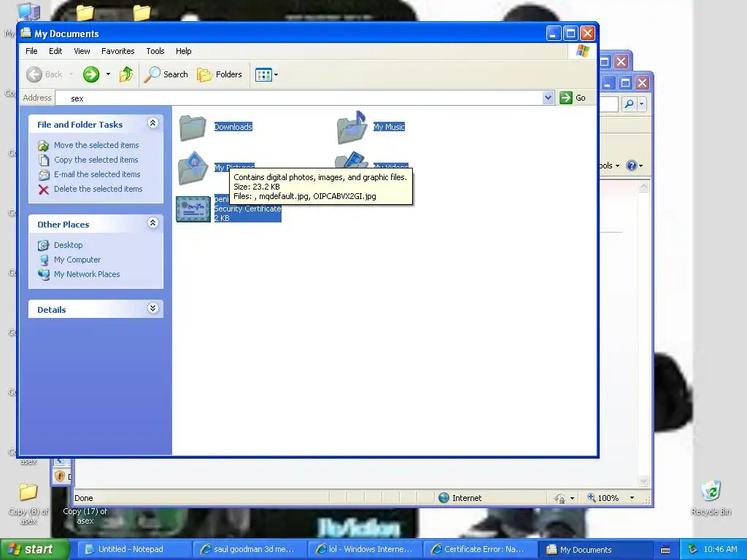Open My Network Places link
The image size is (747, 560).
(87, 274)
